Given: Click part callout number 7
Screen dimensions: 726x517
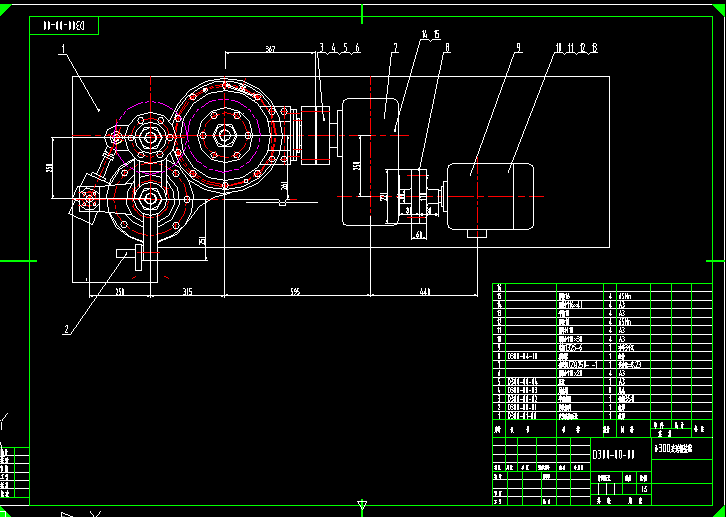Looking at the screenshot, I should (x=395, y=48).
